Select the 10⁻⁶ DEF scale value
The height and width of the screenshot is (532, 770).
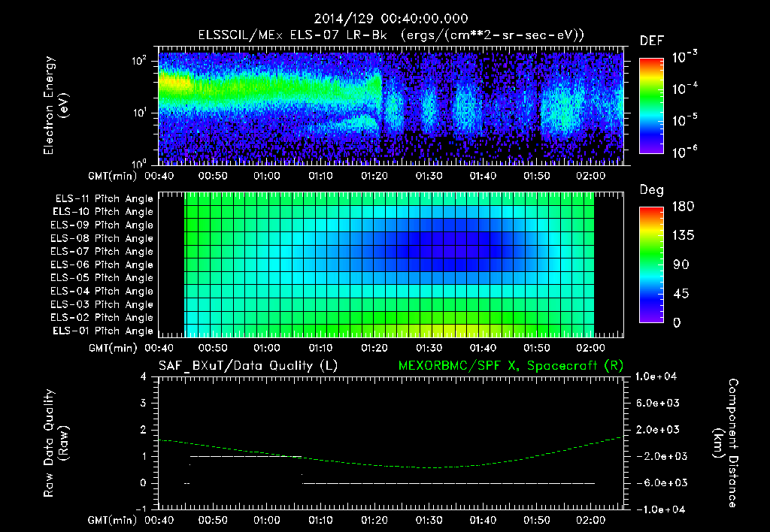click(x=684, y=152)
